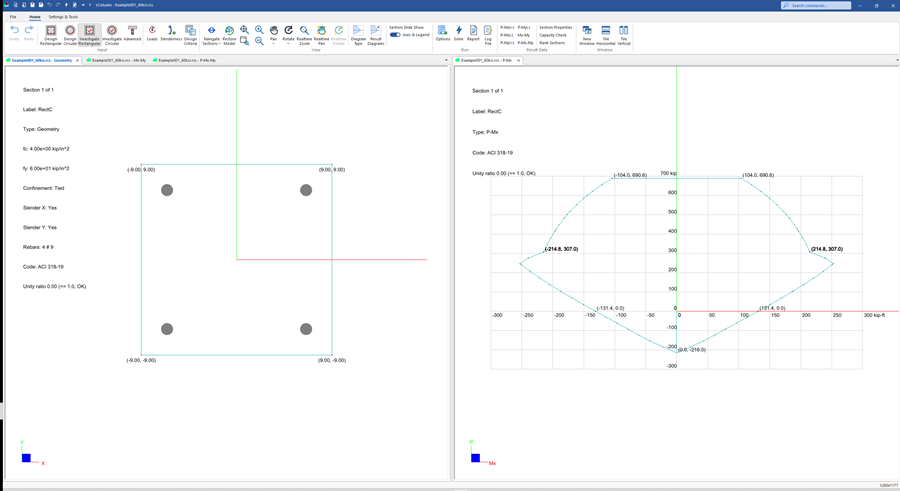Open Section Properties results
The image size is (900, 491).
(x=556, y=28)
